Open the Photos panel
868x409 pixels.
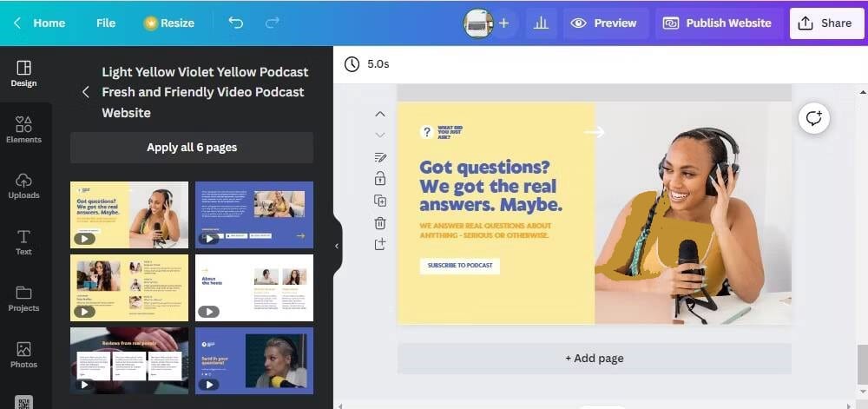[x=23, y=354]
